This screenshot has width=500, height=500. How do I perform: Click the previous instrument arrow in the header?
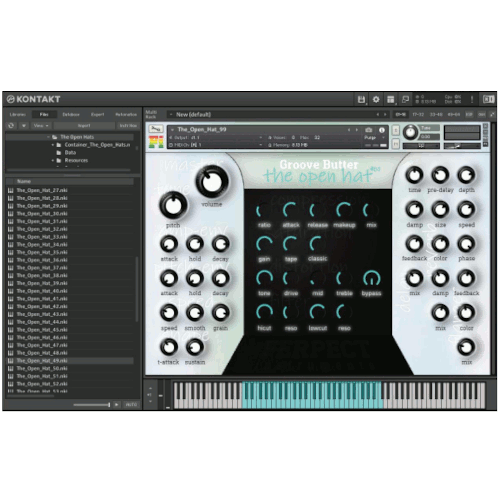349,130
